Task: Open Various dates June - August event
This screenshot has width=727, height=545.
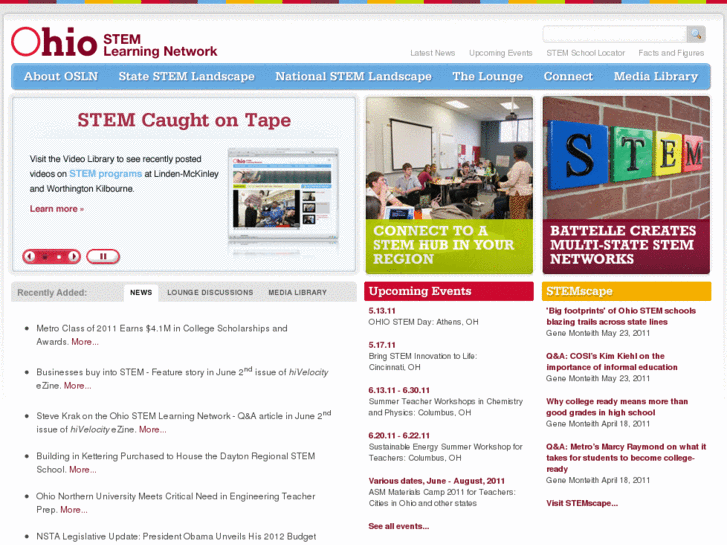Action: (442, 492)
